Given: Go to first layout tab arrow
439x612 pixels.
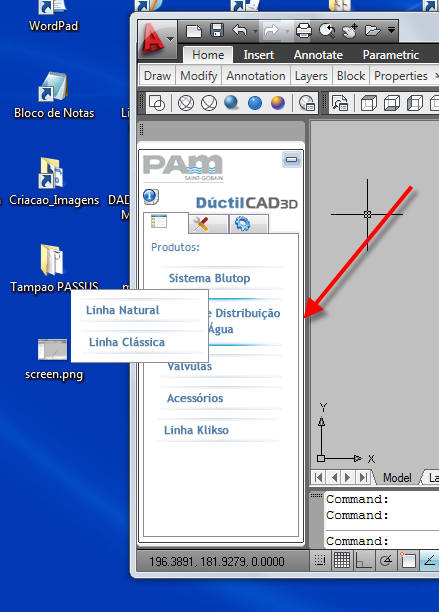Looking at the screenshot, I should [x=319, y=477].
